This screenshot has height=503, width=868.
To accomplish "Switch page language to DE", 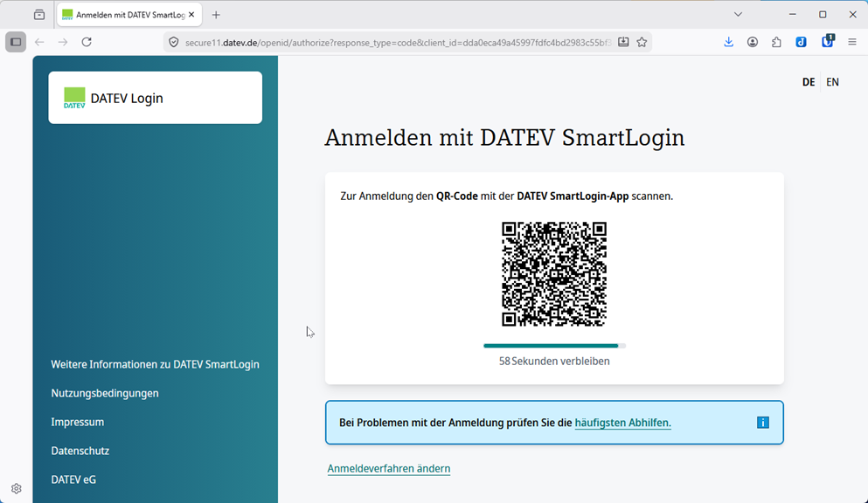I will pos(809,82).
